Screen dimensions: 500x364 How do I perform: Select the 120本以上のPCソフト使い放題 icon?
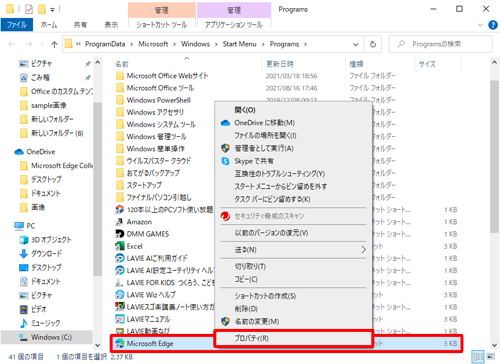(119, 210)
